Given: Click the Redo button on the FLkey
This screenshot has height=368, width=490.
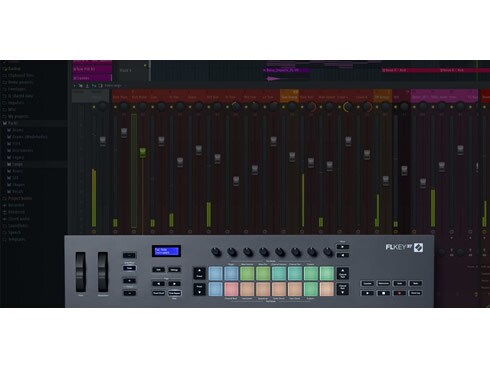Looking at the screenshot, I should [x=415, y=283].
